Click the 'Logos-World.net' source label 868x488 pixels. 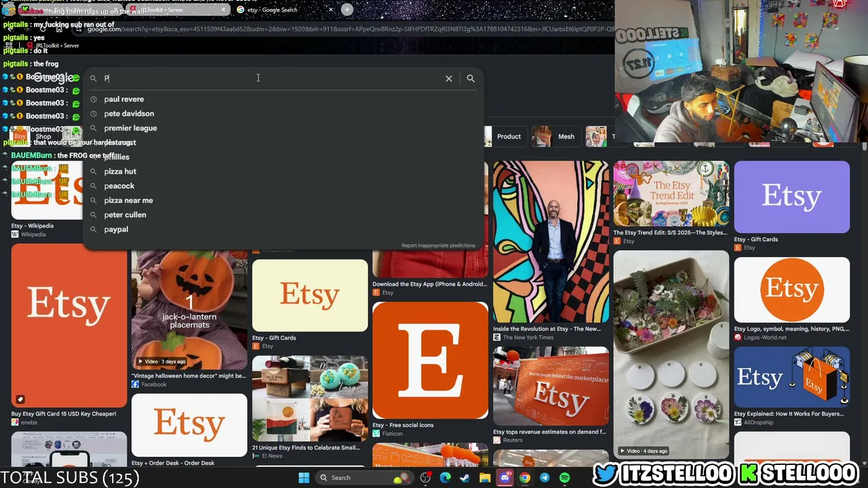tap(765, 338)
